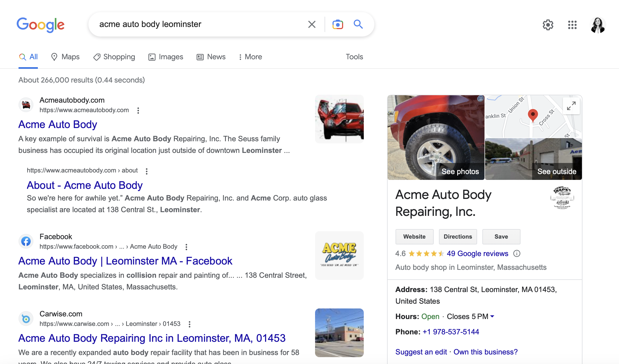Open the 49 Google reviews link
The image size is (619, 364).
tap(477, 254)
